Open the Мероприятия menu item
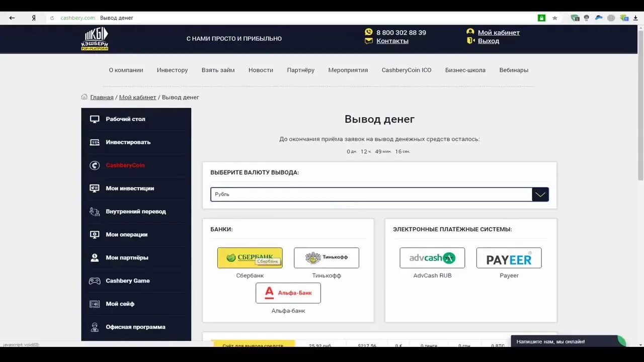 348,70
